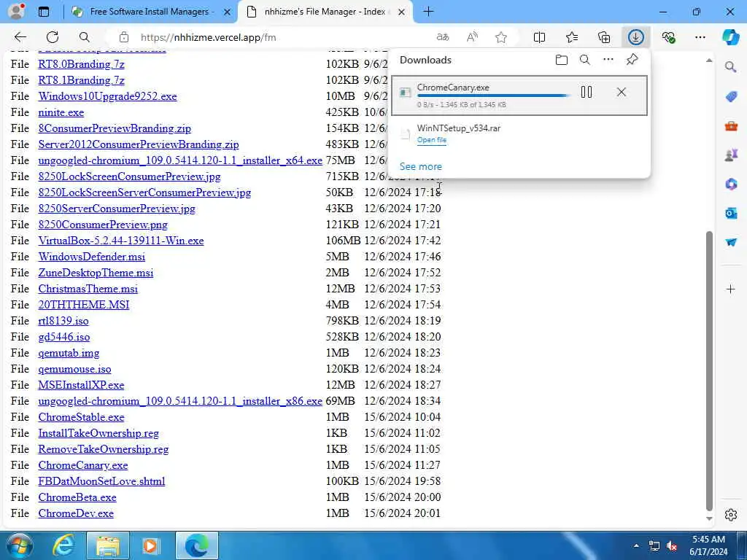Open the sidebar search icon
Viewport: 747px width, 560px height.
(x=731, y=67)
